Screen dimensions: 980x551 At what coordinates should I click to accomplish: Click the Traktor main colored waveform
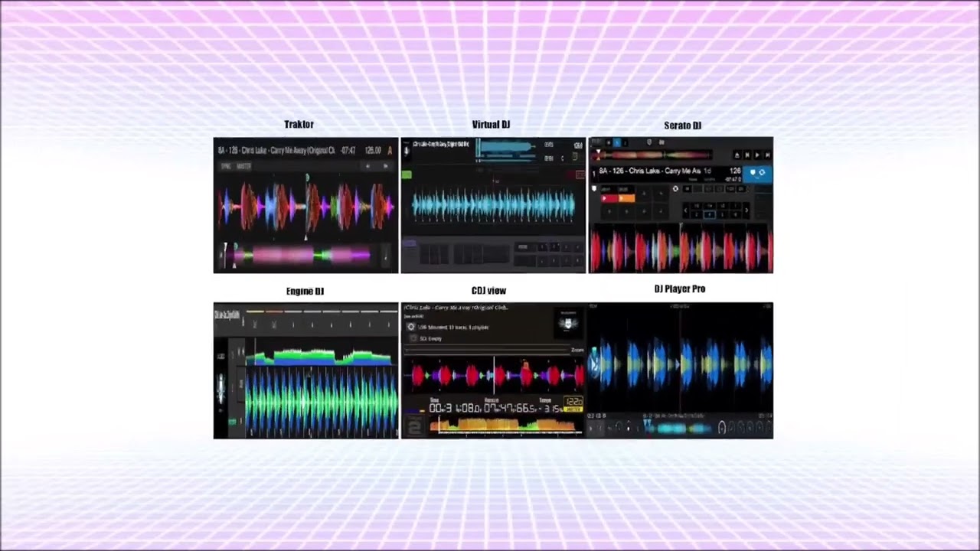[305, 207]
